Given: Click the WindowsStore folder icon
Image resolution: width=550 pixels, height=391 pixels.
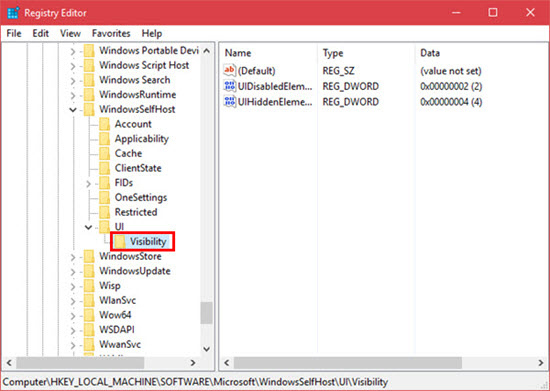Looking at the screenshot, I should (89, 257).
